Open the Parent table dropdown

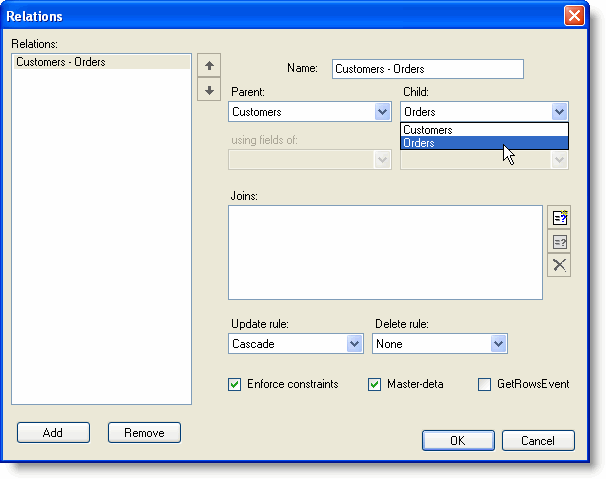point(381,112)
